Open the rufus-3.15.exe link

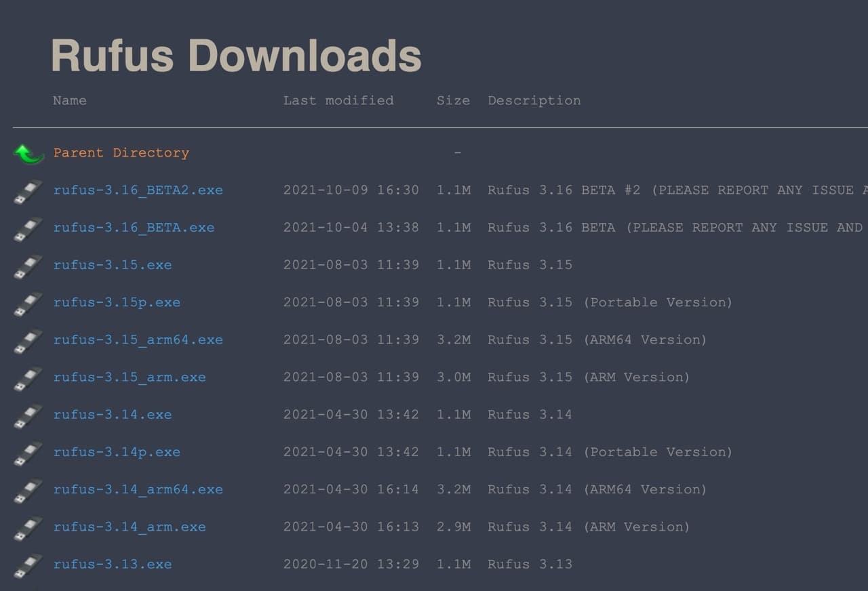(113, 264)
